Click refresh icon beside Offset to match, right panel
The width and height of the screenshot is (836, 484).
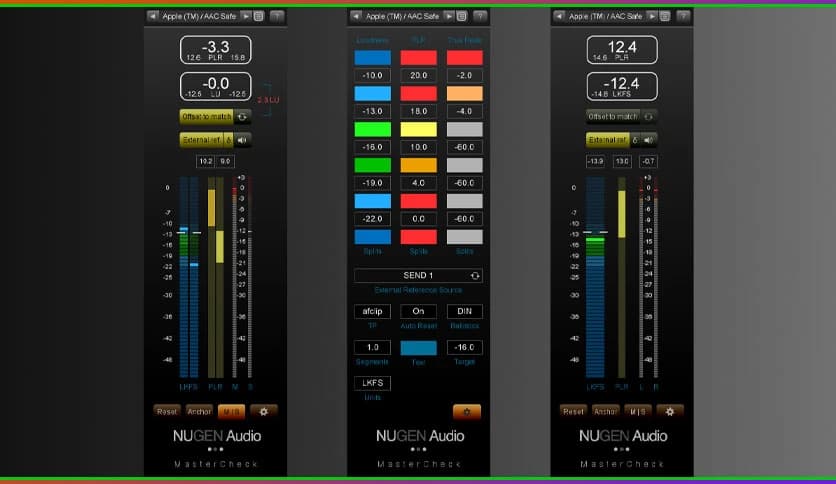point(648,117)
